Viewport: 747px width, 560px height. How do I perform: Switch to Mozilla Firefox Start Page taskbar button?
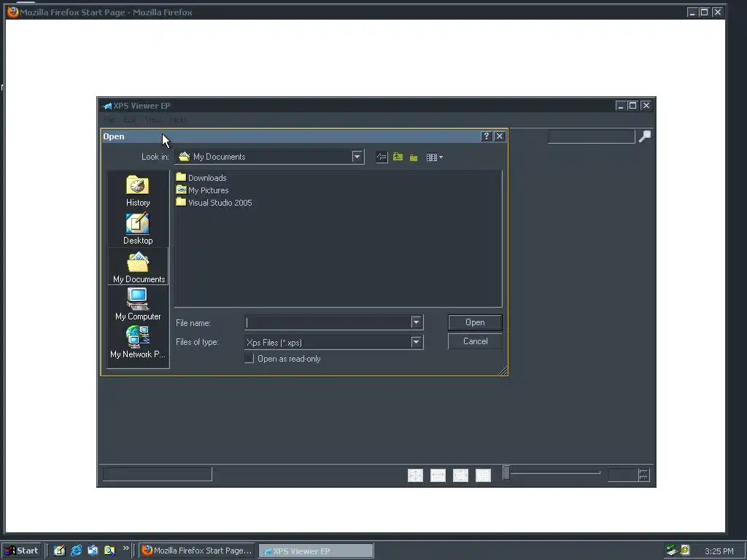[x=197, y=551]
